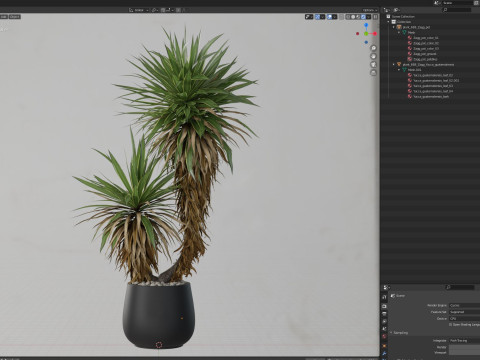This screenshot has height=360, width=480.
Task: Select the pot ground material entry
Action: pos(425,54)
